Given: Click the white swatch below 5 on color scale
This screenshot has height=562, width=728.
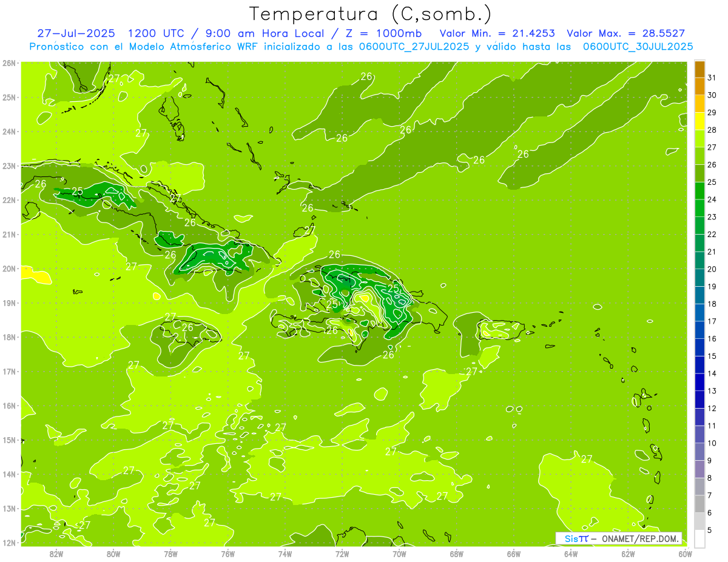Looking at the screenshot, I should 699,538.
